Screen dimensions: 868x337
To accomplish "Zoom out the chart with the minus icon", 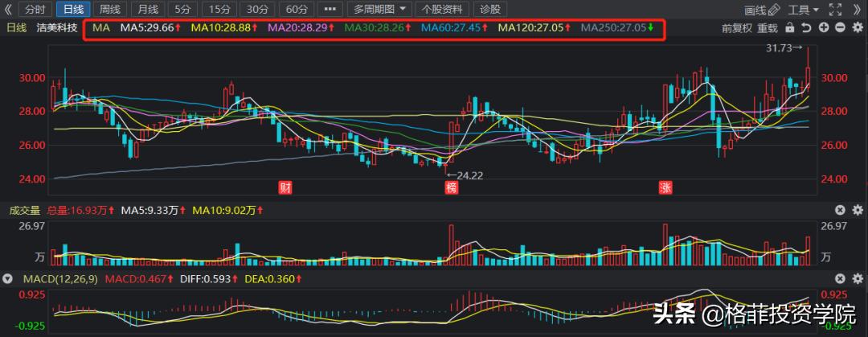I will point(840,27).
